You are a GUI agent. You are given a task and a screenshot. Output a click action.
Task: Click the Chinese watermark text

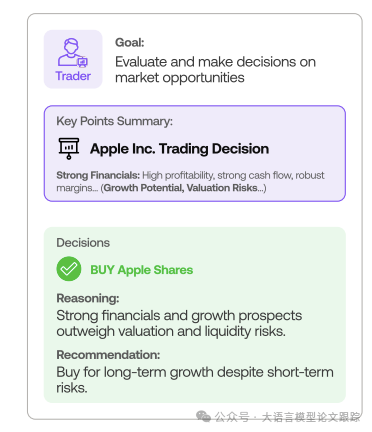click(x=287, y=417)
